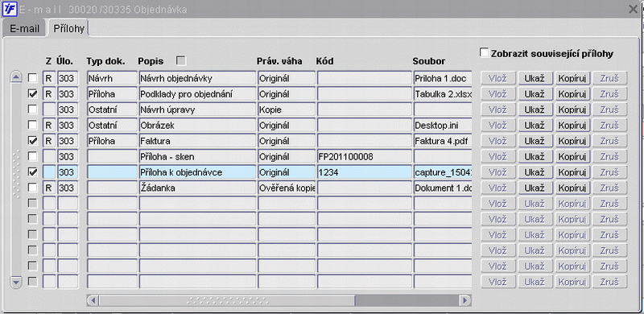Uncheck the Faktura row checkbox
Viewport: 644px width, 314px height.
click(32, 141)
